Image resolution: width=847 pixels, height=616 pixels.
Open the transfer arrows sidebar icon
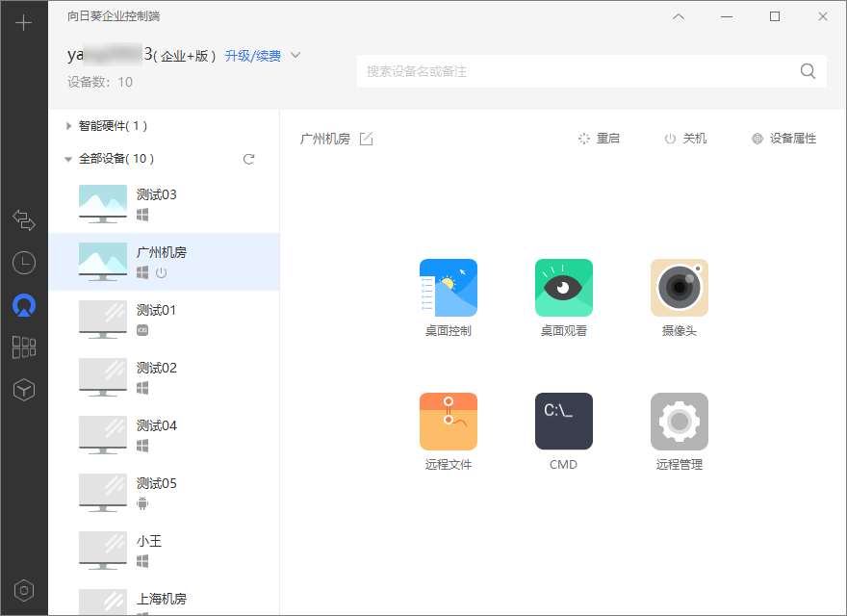click(x=24, y=219)
